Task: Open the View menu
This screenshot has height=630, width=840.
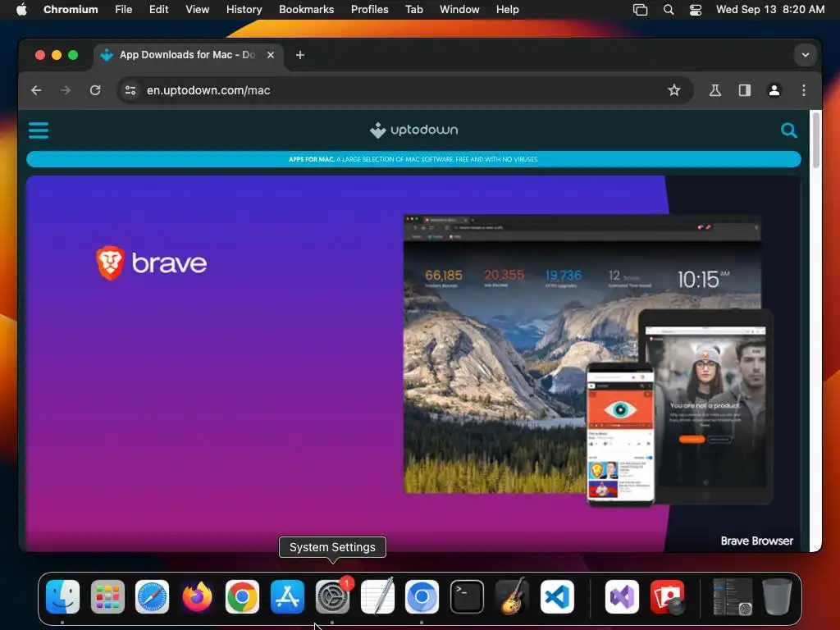Action: pyautogui.click(x=197, y=9)
